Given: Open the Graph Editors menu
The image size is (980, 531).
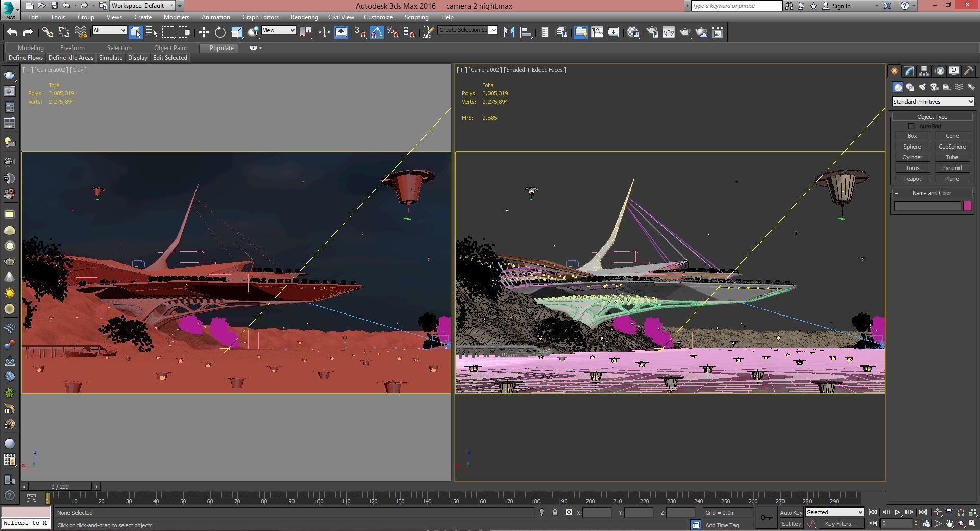Looking at the screenshot, I should coord(260,17).
